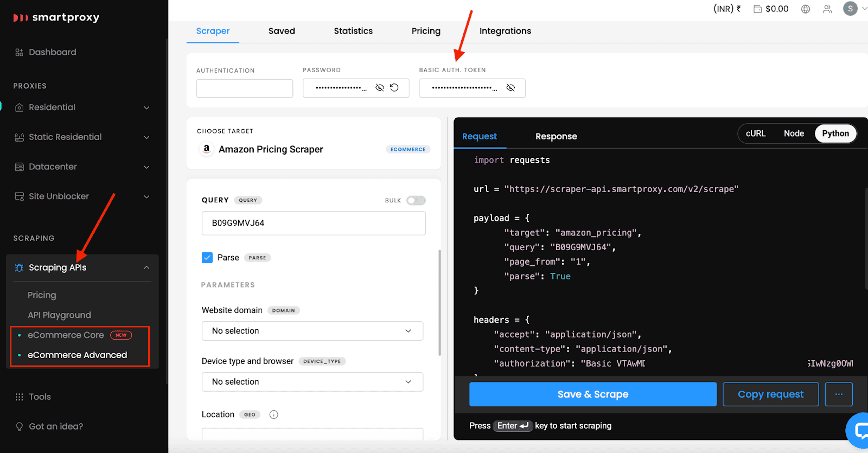Click the Datacenter icon
The image size is (868, 453).
19,167
